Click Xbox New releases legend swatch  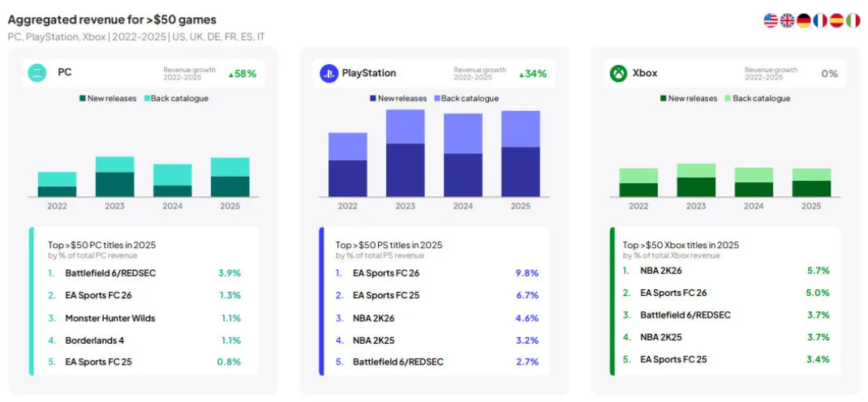[664, 98]
